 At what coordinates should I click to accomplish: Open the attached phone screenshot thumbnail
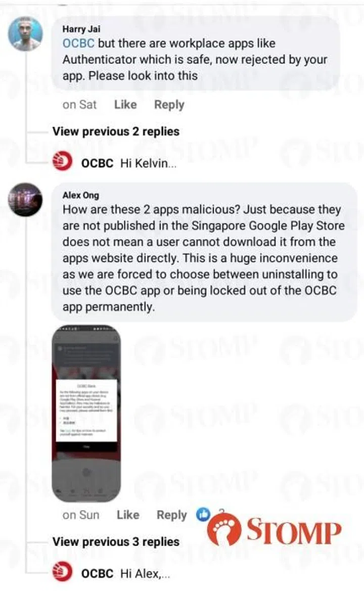click(86, 414)
